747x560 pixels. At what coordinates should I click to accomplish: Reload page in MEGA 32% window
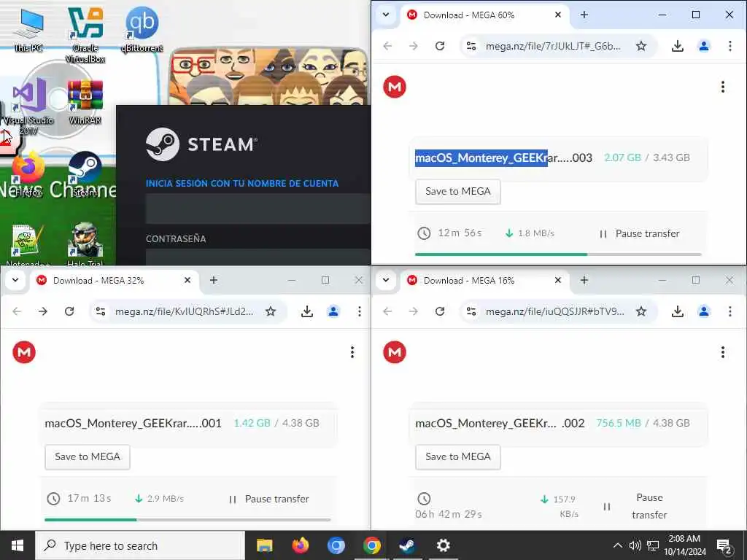69,311
